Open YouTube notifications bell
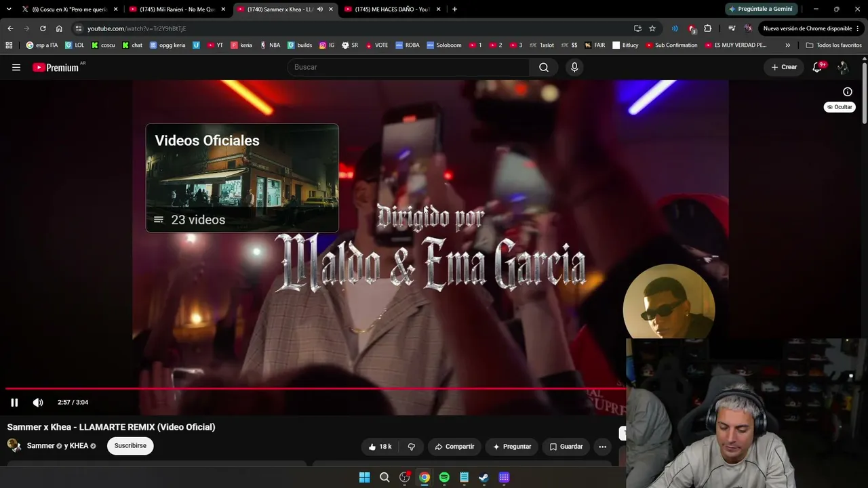 817,67
